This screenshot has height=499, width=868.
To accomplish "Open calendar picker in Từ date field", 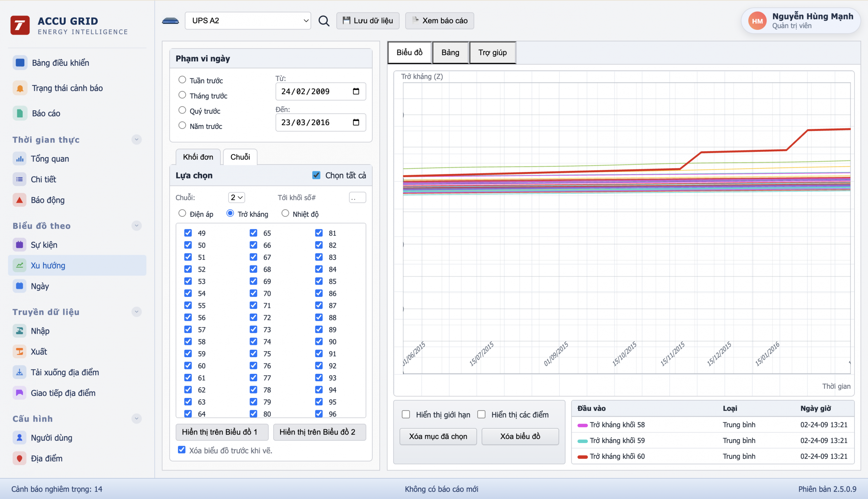I will 356,92.
